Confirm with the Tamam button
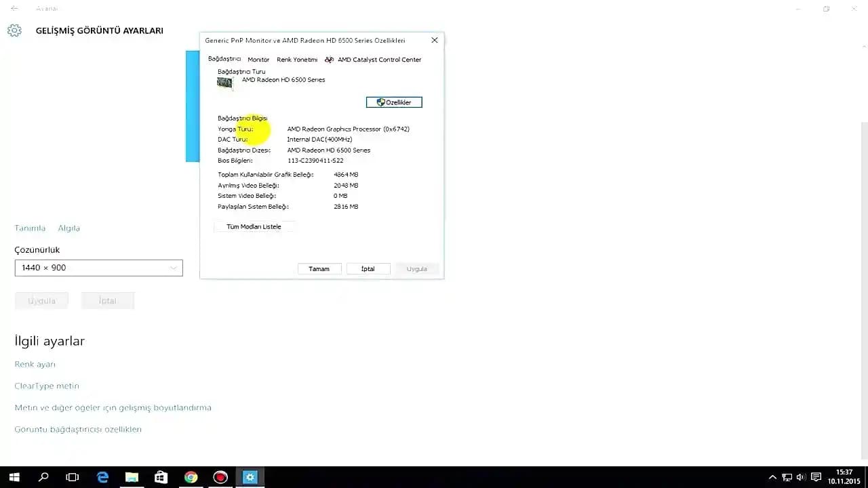Screen dimensions: 868x488 coord(319,268)
